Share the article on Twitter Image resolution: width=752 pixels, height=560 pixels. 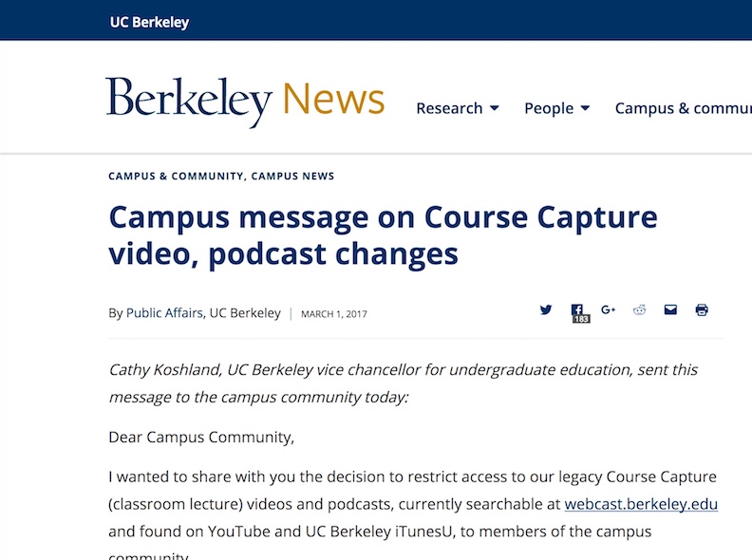(545, 309)
